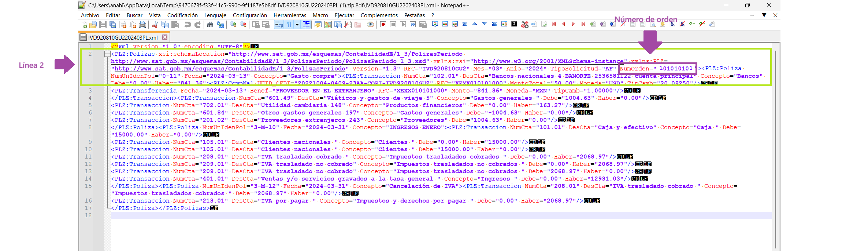Open the Codificación menu

[182, 15]
